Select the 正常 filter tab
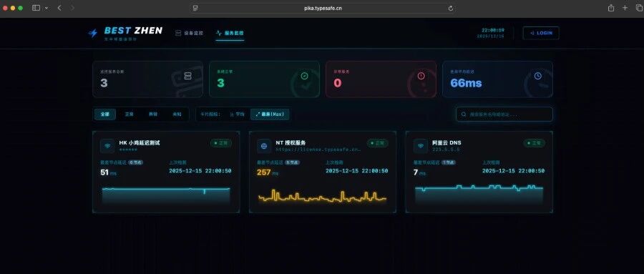 coord(129,114)
